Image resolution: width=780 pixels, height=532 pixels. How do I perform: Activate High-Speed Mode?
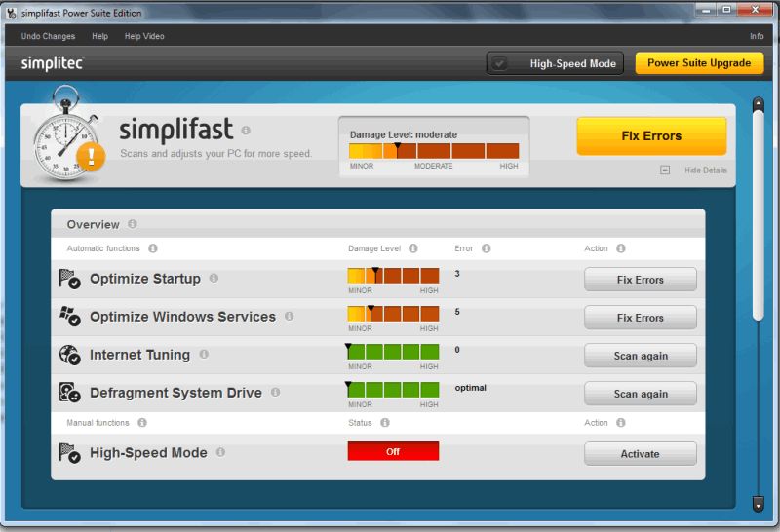[x=641, y=453]
